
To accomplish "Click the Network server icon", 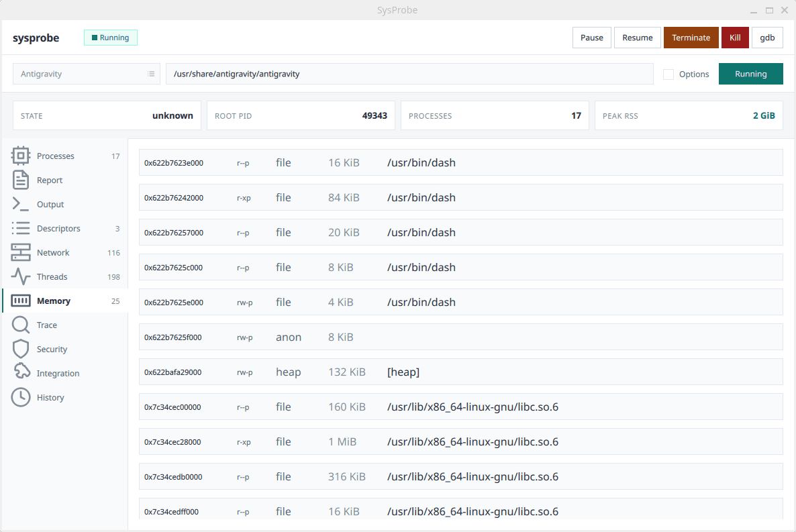I will click(21, 252).
